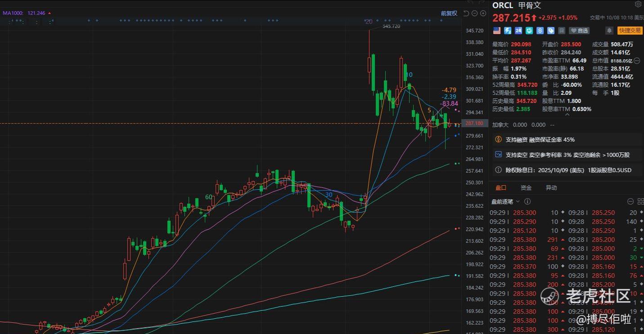Screen dimensions: 644x334
Task: Click the blue price tag icon
Action: 551,31
